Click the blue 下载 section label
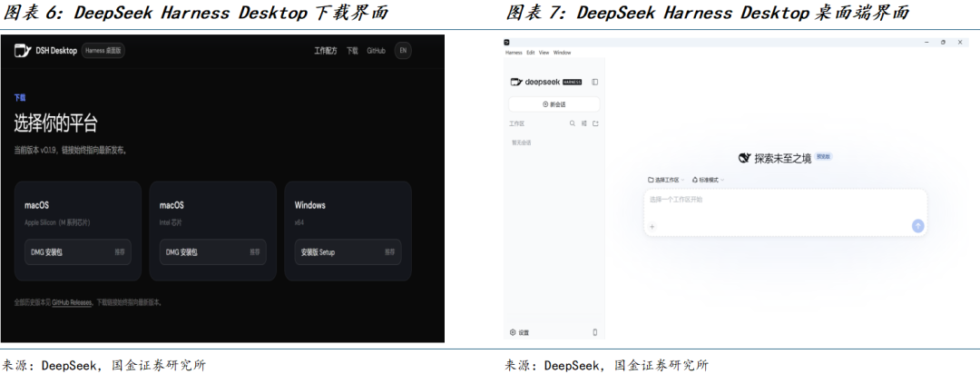The image size is (980, 374). click(x=20, y=98)
